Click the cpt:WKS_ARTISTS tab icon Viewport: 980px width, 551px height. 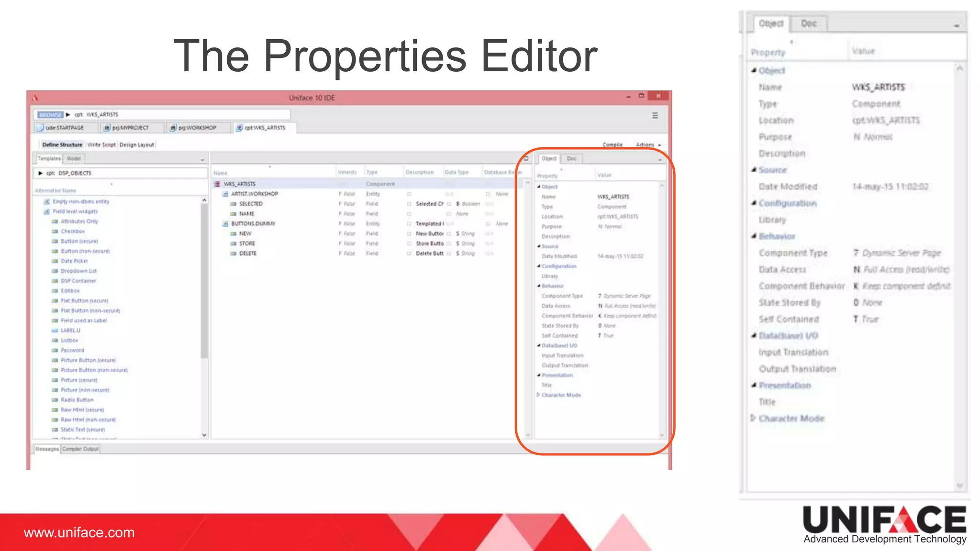click(239, 128)
